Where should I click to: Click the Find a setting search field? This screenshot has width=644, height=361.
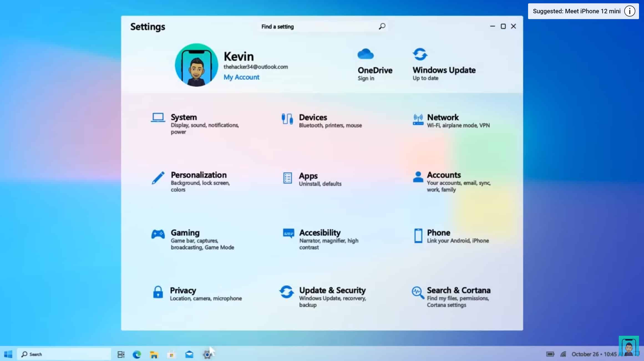click(x=323, y=27)
